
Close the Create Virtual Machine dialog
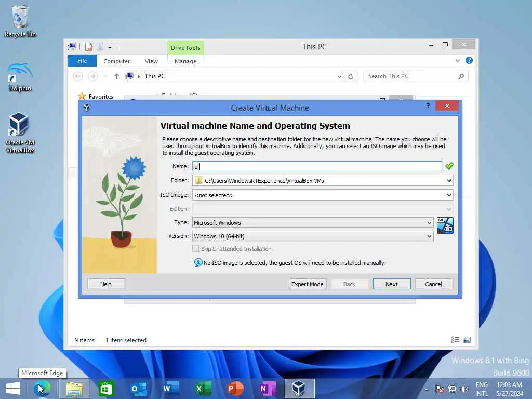(447, 106)
